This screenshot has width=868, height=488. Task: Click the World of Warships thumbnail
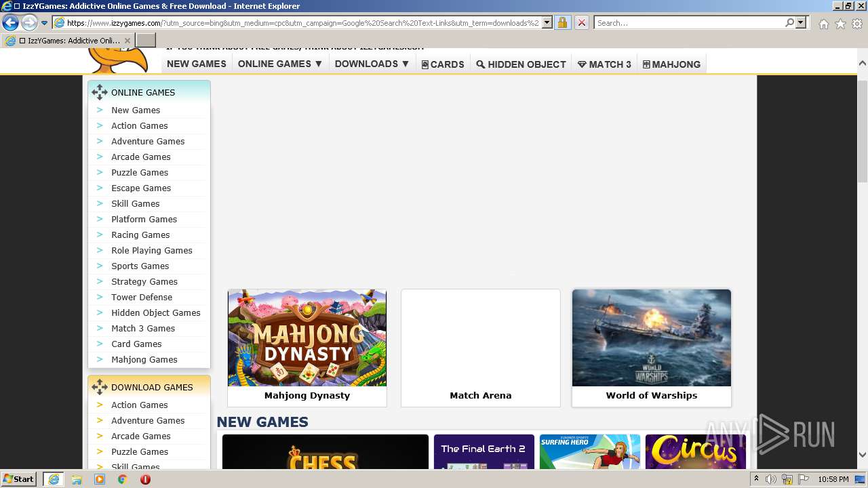pyautogui.click(x=652, y=338)
